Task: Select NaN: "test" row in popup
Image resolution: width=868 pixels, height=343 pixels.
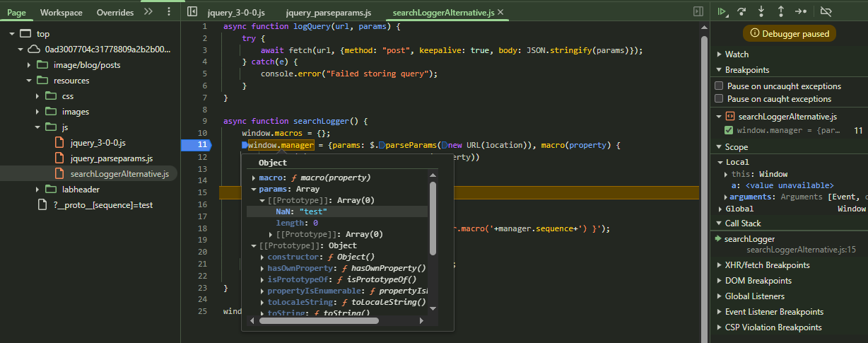Action: (x=337, y=211)
